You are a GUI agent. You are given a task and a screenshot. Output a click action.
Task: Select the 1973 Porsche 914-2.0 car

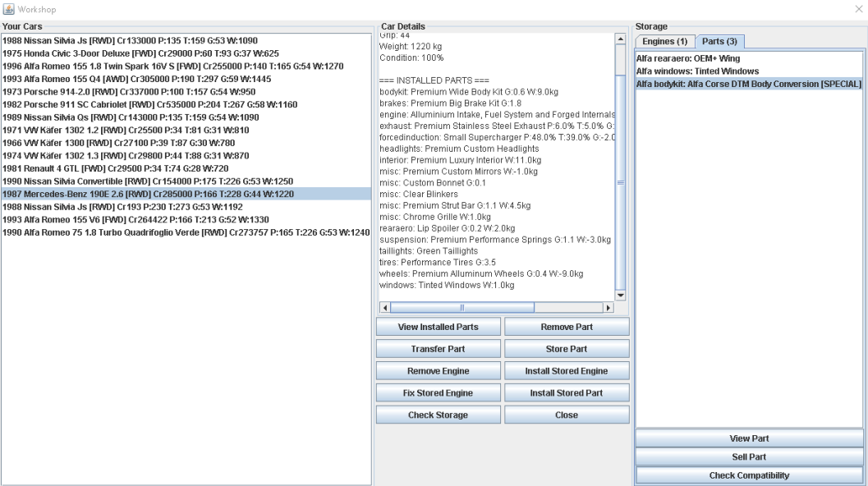tap(186, 91)
